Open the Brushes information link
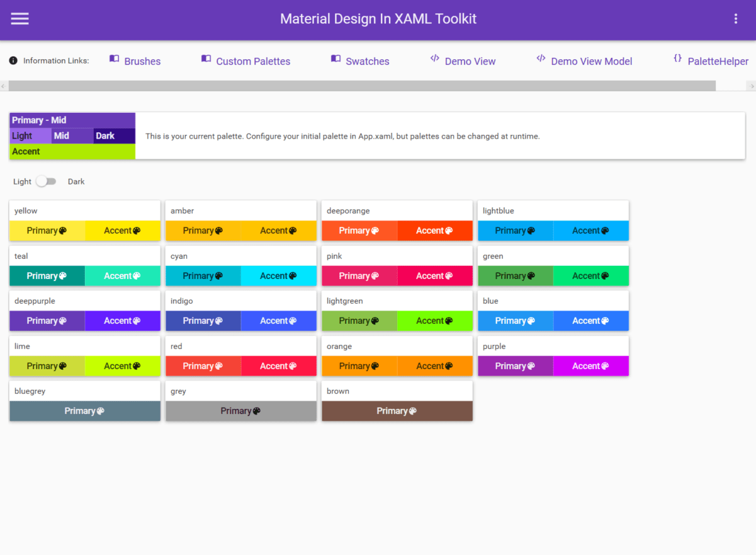This screenshot has height=555, width=756. [142, 61]
